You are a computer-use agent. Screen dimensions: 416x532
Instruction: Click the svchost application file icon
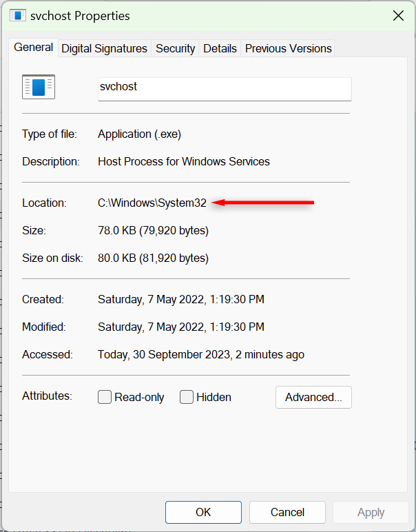pos(39,88)
